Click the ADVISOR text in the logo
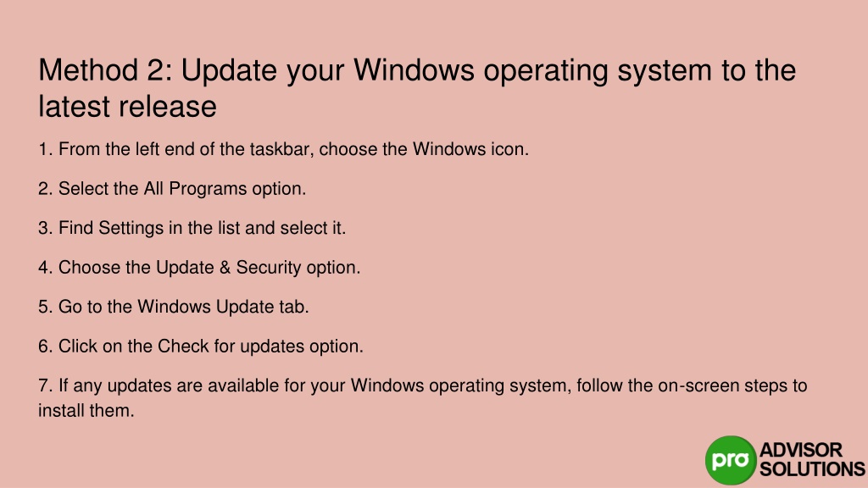This screenshot has width=868, height=488. tap(800, 449)
